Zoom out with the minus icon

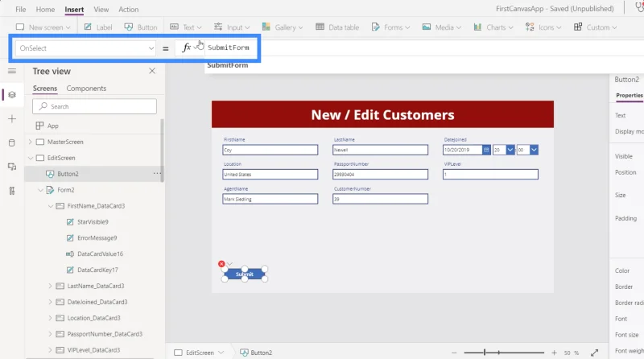click(454, 353)
